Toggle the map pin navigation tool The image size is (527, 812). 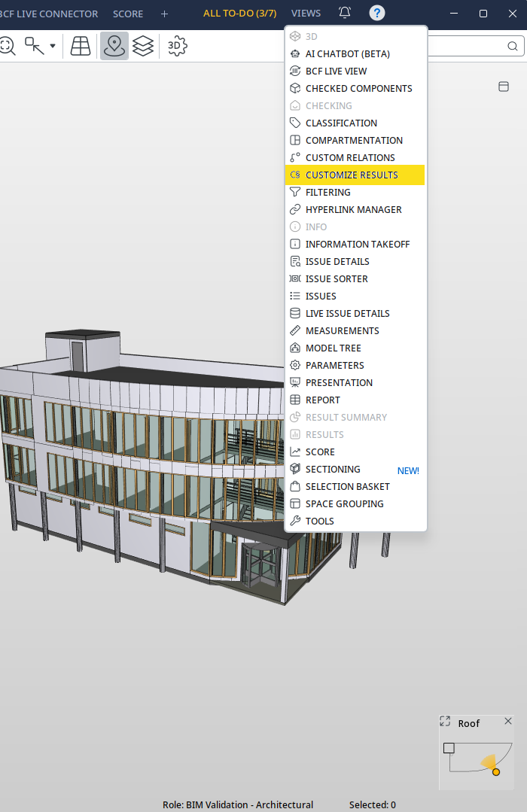(x=114, y=46)
